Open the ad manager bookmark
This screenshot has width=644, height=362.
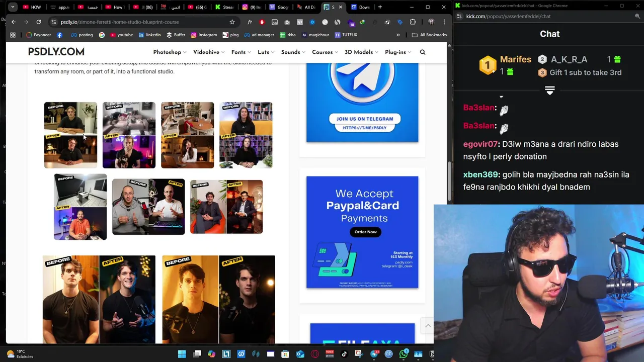click(259, 35)
